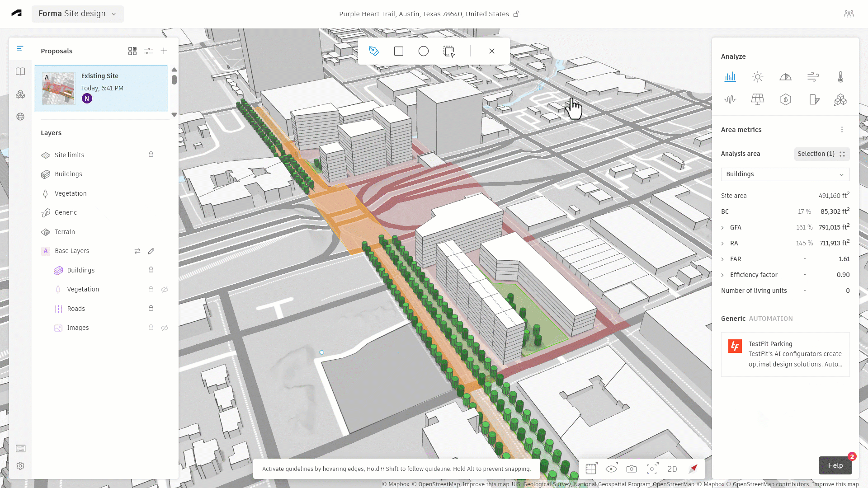
Task: Select the Existing Site proposal thumbnail
Action: pos(58,89)
